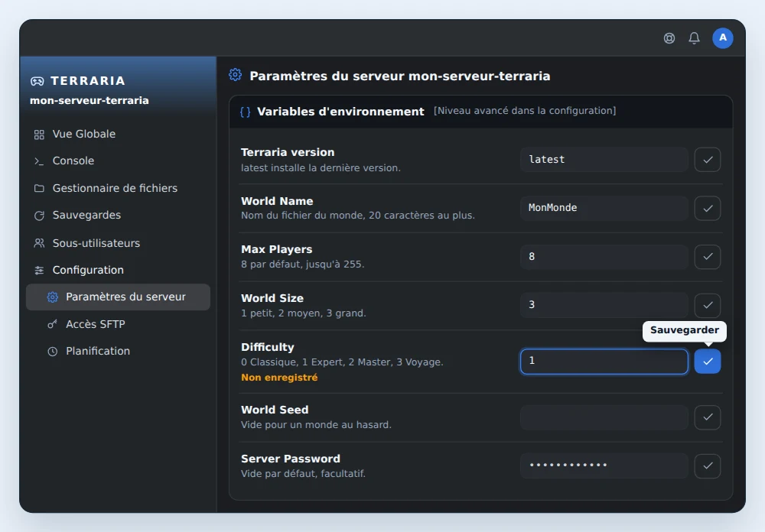Save the Difficulty value with blue checkmark

708,362
